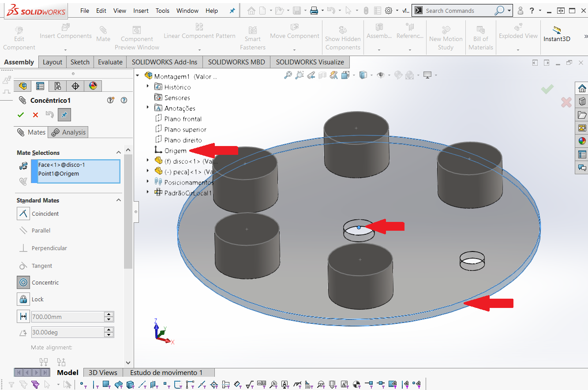The width and height of the screenshot is (588, 390).
Task: Expand the disco<1> component tree node
Action: click(148, 161)
